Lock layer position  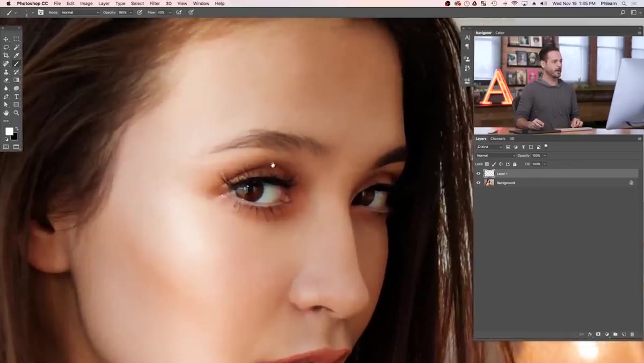[501, 164]
